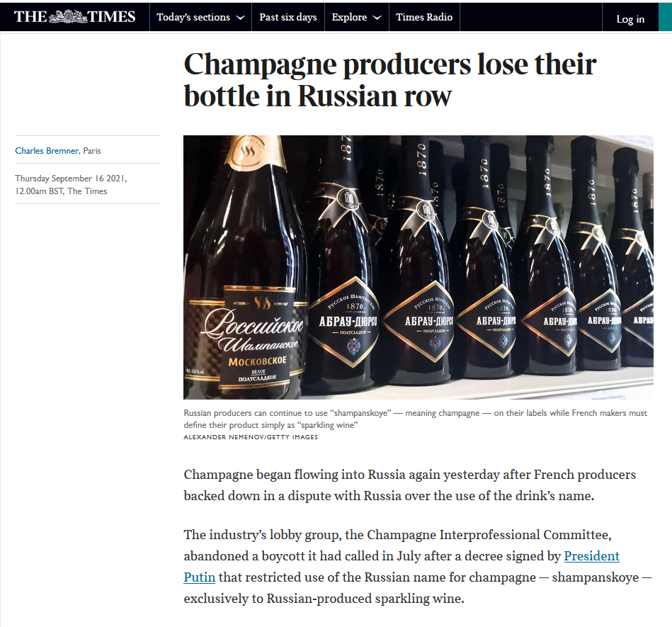
Task: Click the Alexander Nemenov/Getty Images credit
Action: click(251, 437)
